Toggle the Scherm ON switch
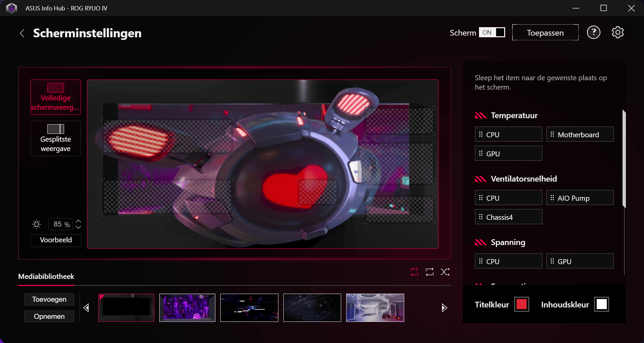The image size is (644, 343). (x=492, y=33)
